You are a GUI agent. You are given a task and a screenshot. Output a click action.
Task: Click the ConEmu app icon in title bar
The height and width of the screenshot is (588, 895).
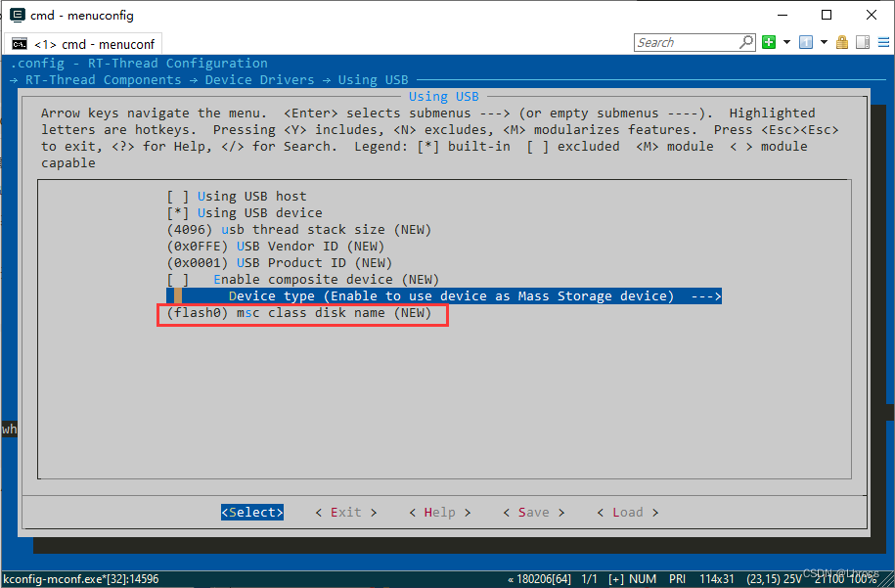[x=18, y=15]
